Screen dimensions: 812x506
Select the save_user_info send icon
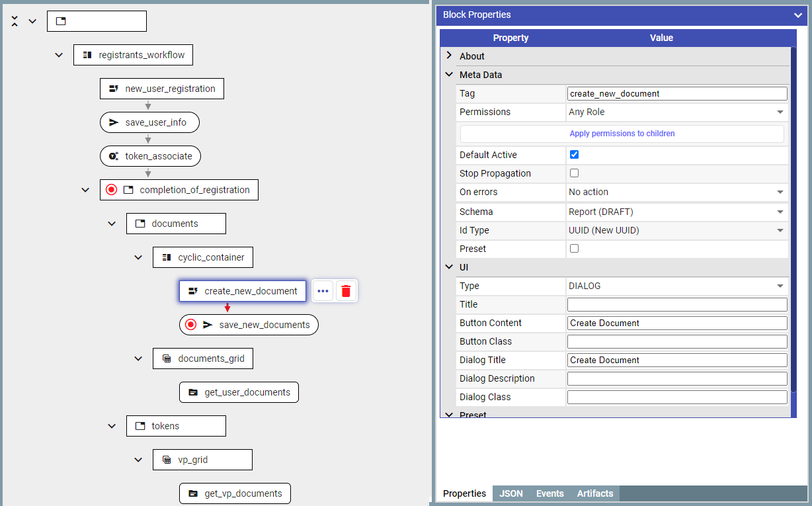point(114,122)
